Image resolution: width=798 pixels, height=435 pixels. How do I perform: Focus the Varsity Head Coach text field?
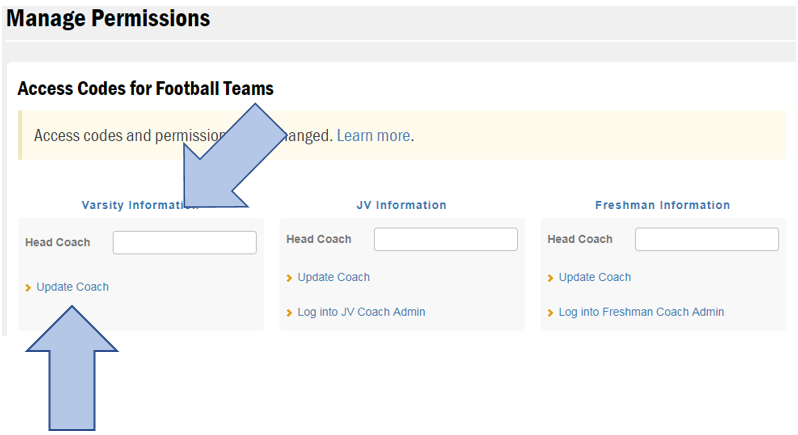[x=184, y=242]
